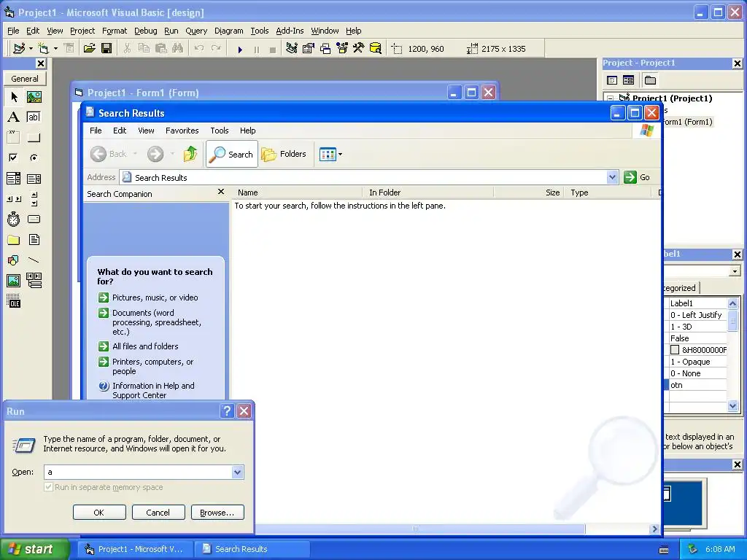Image resolution: width=747 pixels, height=560 pixels.
Task: Toggle the Search pane button in Explorer
Action: coord(232,154)
